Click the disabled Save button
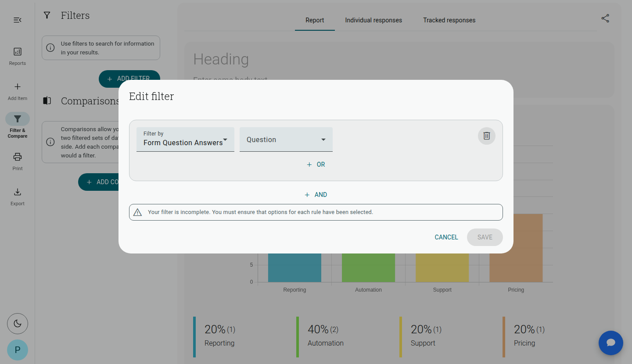 pos(485,237)
